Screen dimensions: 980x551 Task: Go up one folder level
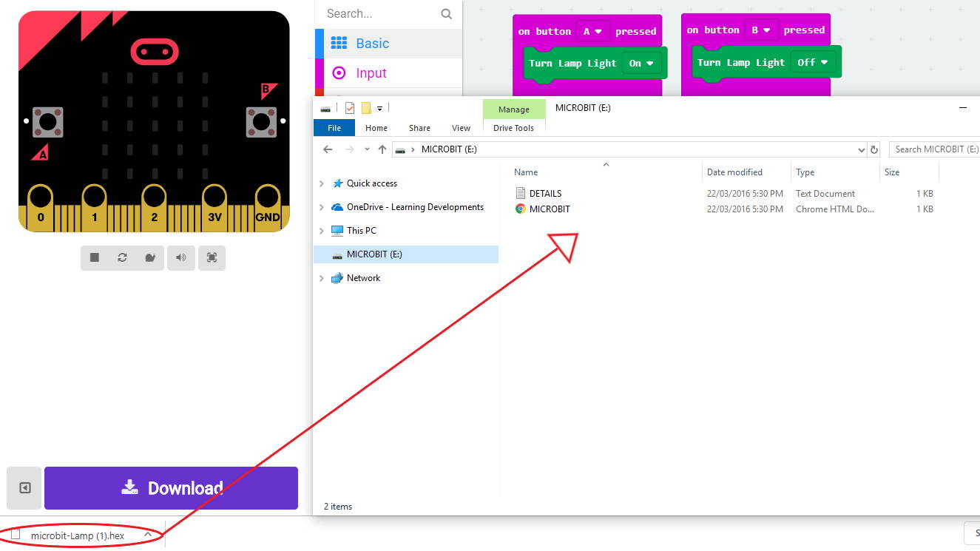382,149
